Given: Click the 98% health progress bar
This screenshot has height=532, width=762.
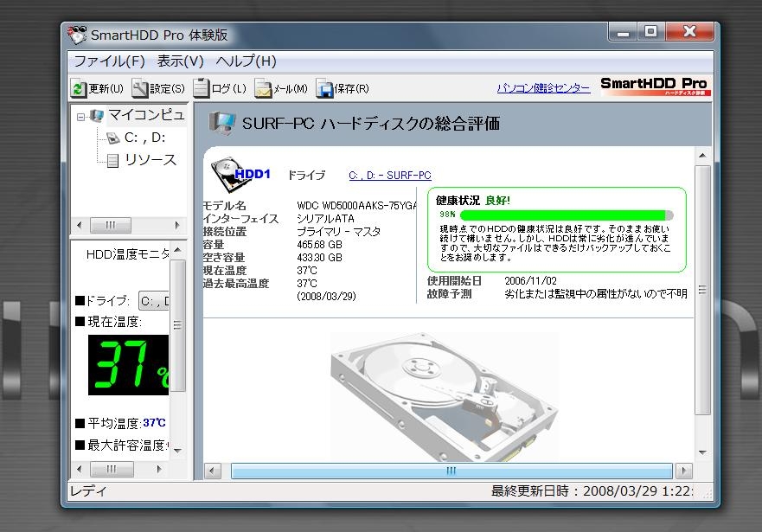Looking at the screenshot, I should [x=567, y=215].
